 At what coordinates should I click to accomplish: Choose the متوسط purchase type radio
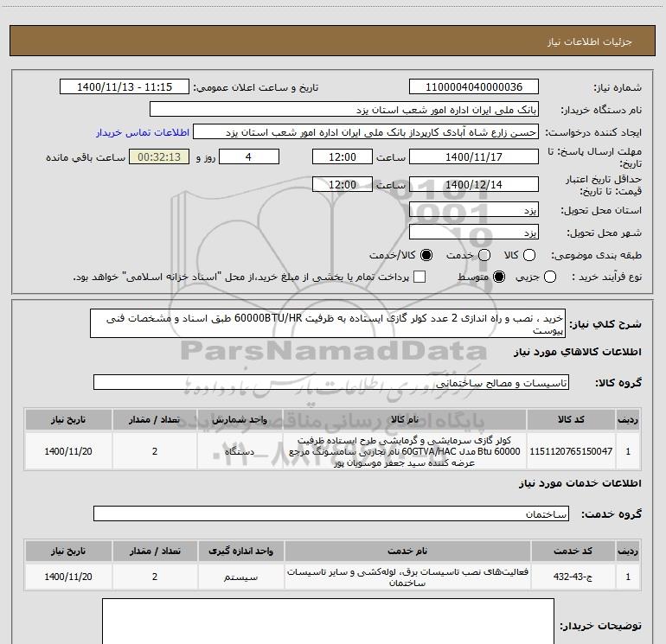(x=499, y=277)
